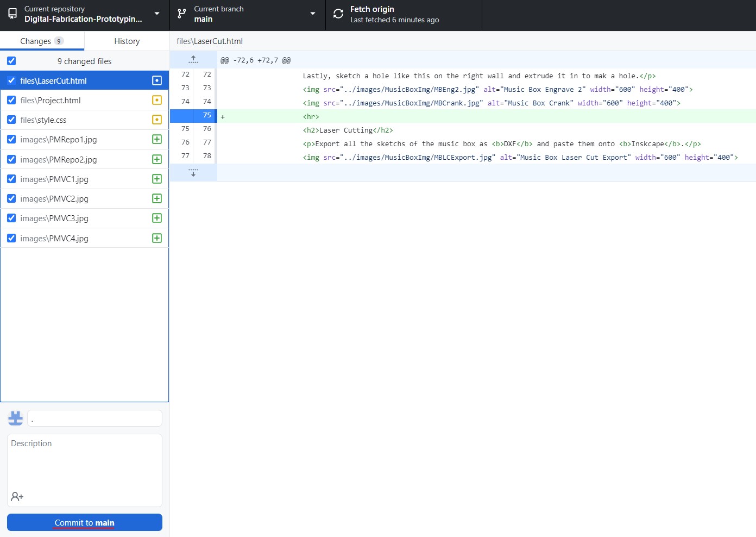This screenshot has height=537, width=756.
Task: Open the Current repository dropdown
Action: (85, 15)
